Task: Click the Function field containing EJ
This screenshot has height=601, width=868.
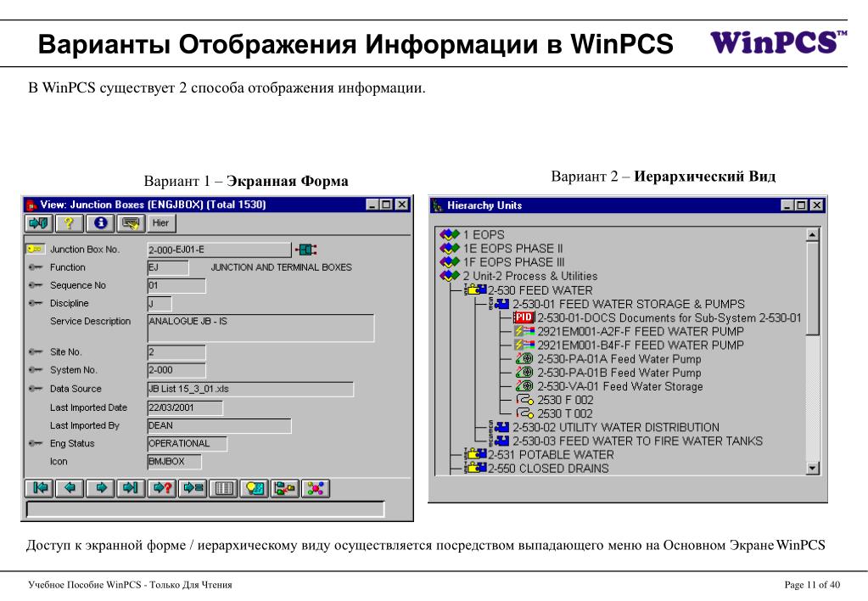Action: pos(168,267)
